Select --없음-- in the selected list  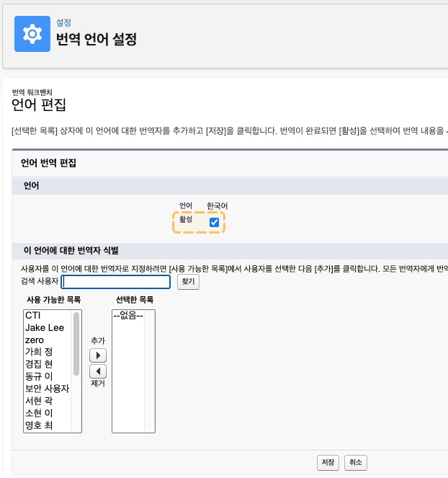click(x=128, y=315)
